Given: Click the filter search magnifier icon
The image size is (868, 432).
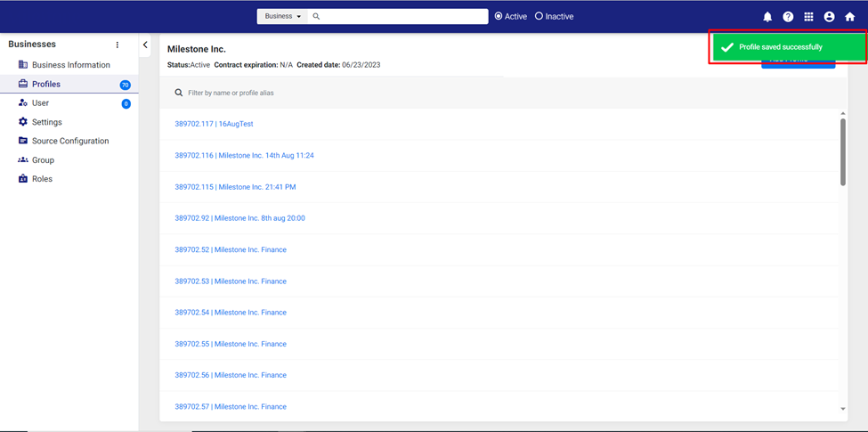Looking at the screenshot, I should [179, 93].
